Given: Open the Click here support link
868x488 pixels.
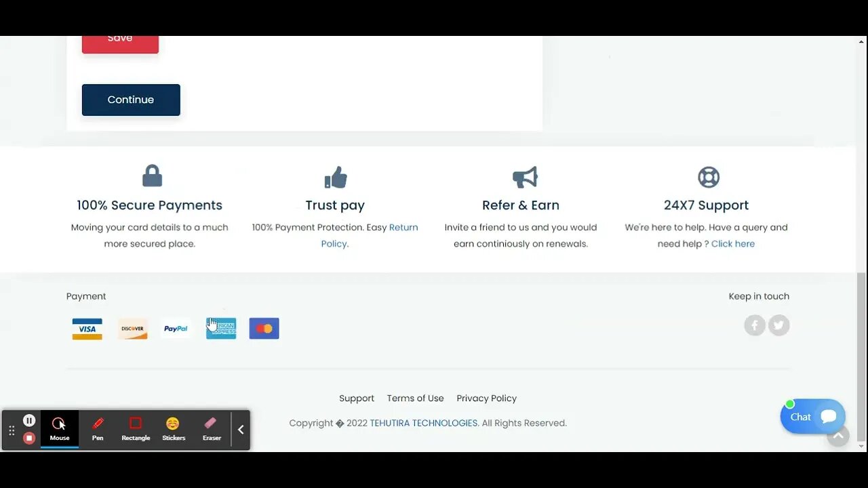Looking at the screenshot, I should click(x=733, y=244).
